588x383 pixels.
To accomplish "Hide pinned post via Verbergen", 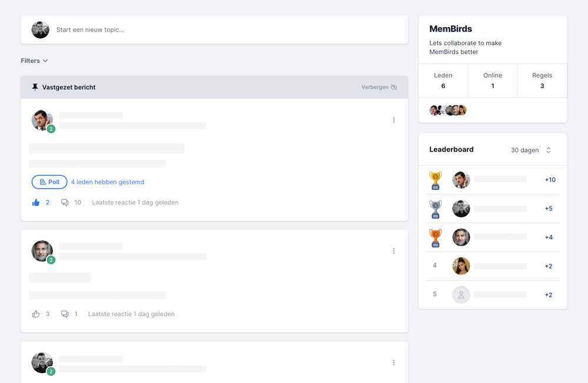I will coord(379,88).
